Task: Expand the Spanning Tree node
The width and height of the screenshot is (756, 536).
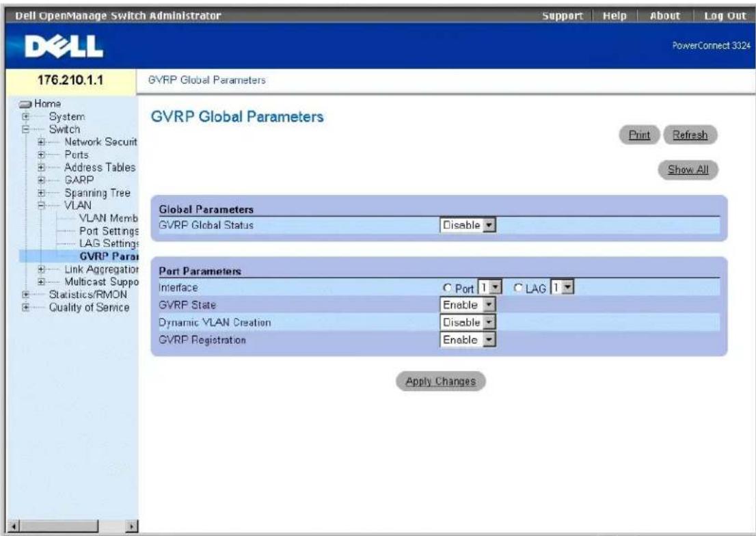Action: [x=42, y=193]
